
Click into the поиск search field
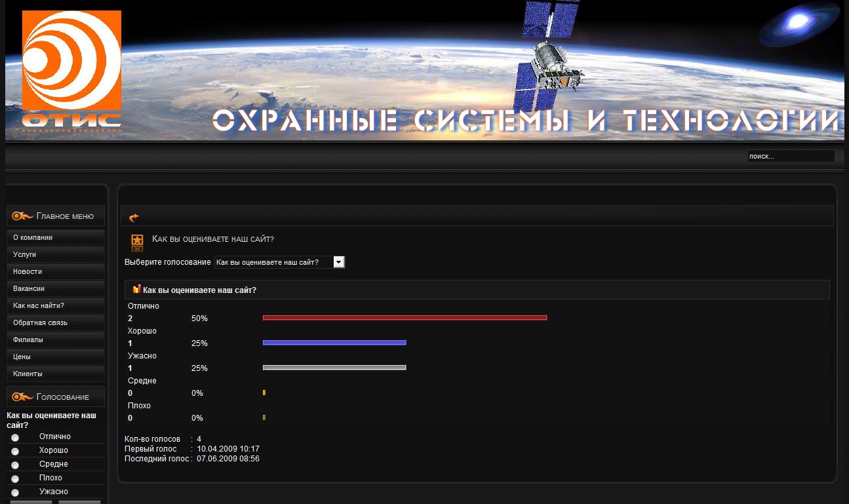790,157
